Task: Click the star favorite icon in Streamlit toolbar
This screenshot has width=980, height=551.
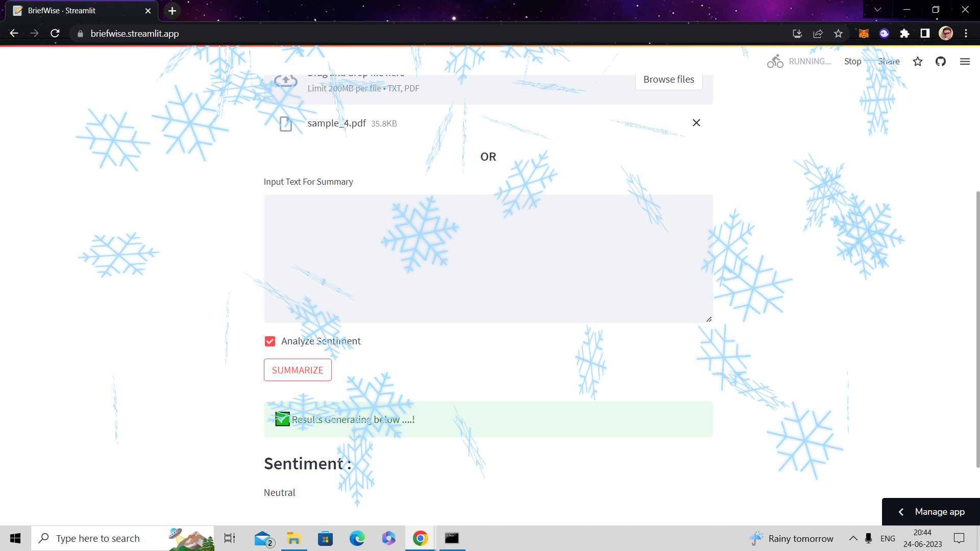Action: (x=917, y=61)
